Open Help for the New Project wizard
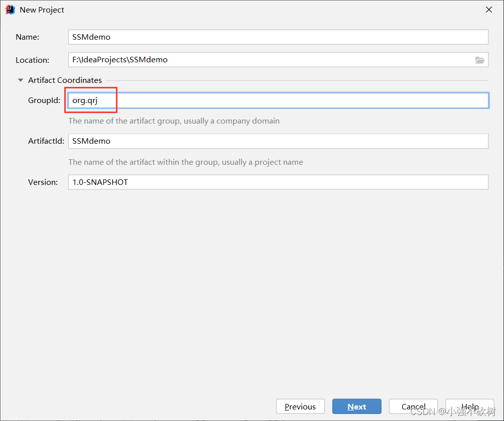The width and height of the screenshot is (504, 421). tap(470, 406)
